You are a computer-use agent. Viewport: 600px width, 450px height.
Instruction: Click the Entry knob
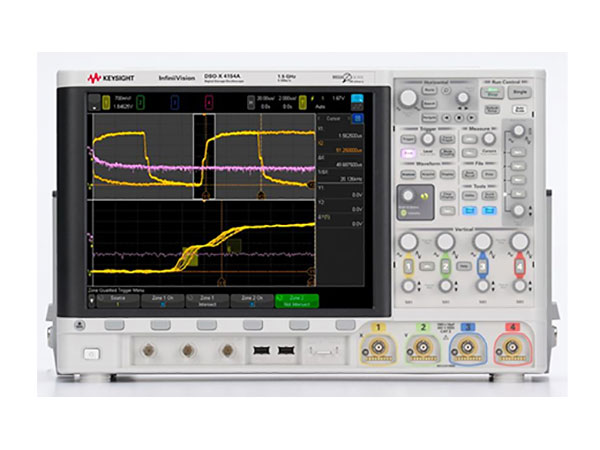click(x=408, y=196)
